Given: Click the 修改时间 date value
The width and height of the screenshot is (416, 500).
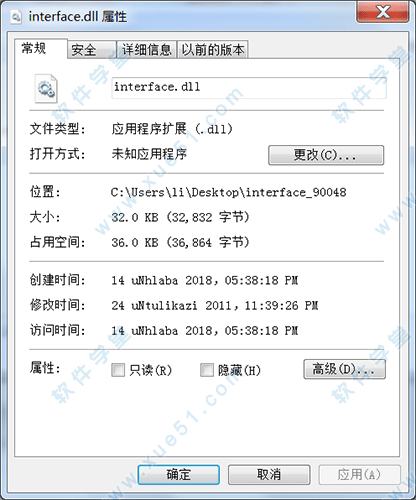Looking at the screenshot, I should [215, 305].
